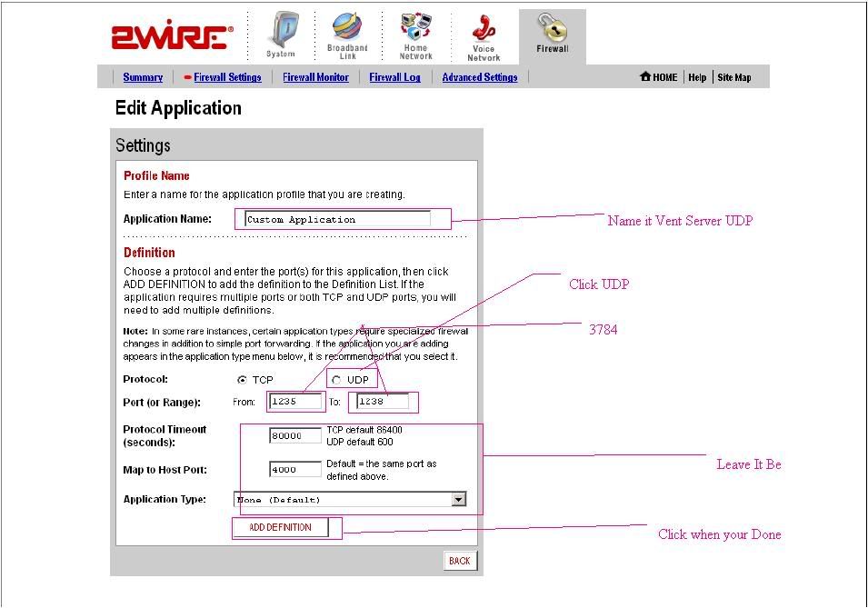
Task: Open the Advanced Settings tab
Action: pyautogui.click(x=479, y=77)
